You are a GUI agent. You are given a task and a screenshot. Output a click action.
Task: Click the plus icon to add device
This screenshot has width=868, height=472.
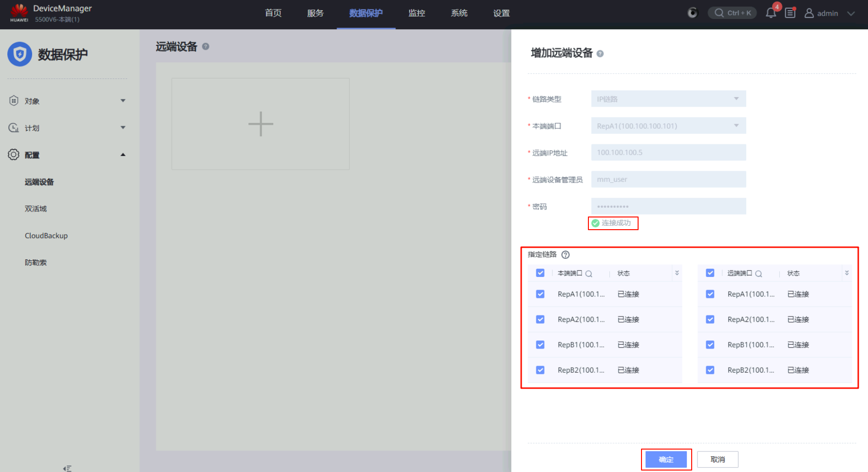tap(261, 124)
